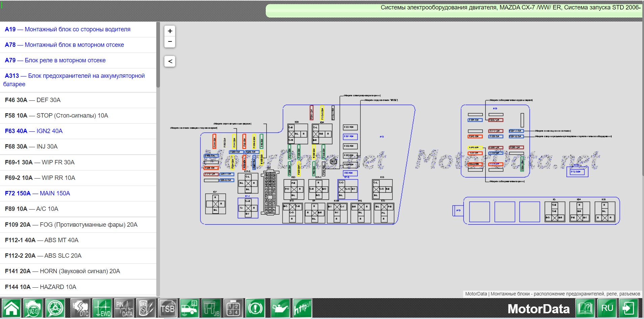Open the oil can service icon
Viewport: 644px width, 319px height.
(x=280, y=308)
